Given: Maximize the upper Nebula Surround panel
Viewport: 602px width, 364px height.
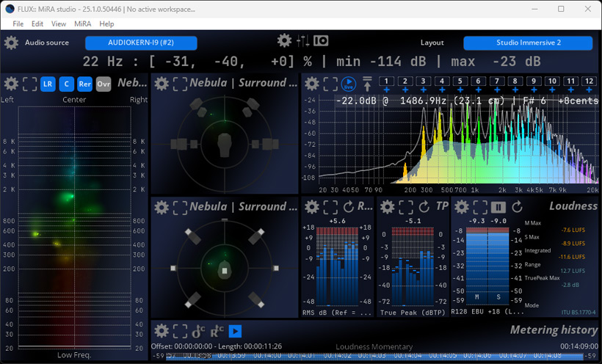Looking at the screenshot, I should pos(180,84).
